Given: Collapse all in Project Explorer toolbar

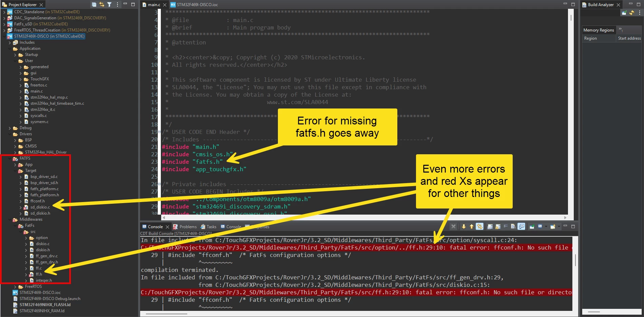Looking at the screenshot, I should click(94, 4).
